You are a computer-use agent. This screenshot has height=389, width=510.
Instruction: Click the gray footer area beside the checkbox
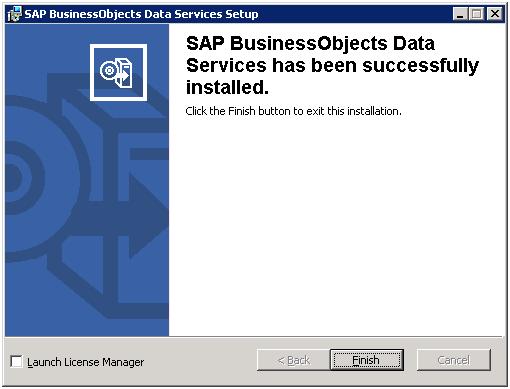pyautogui.click(x=200, y=362)
